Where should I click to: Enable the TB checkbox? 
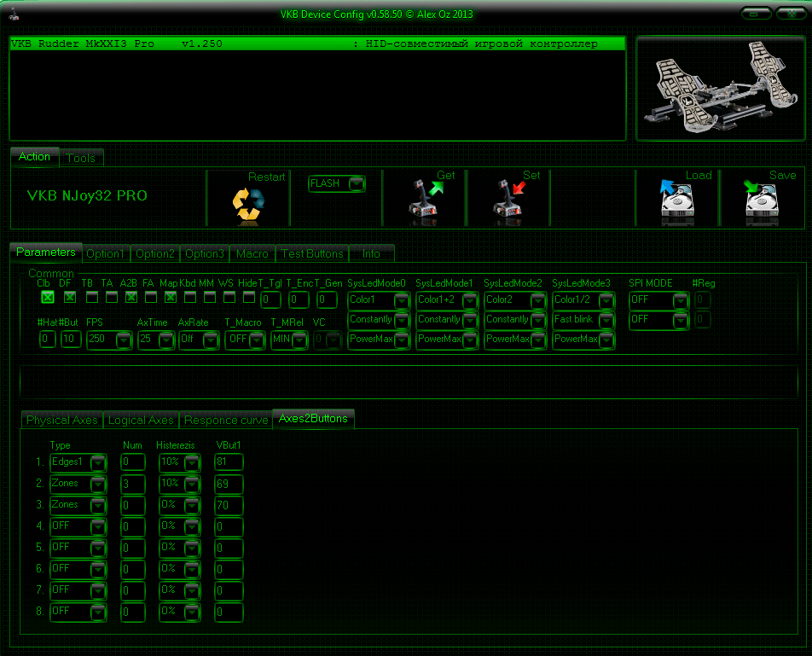point(91,297)
